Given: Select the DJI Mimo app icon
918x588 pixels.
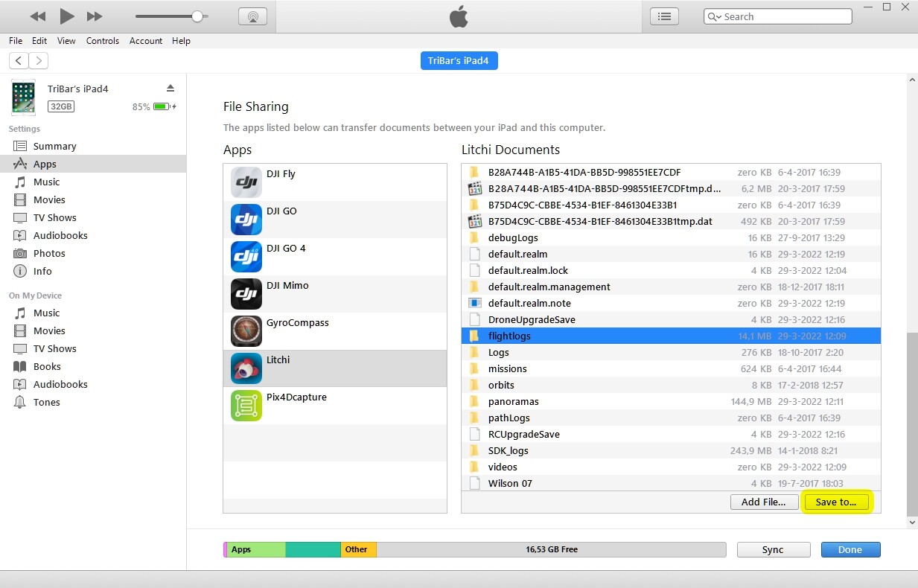Looking at the screenshot, I should click(246, 294).
